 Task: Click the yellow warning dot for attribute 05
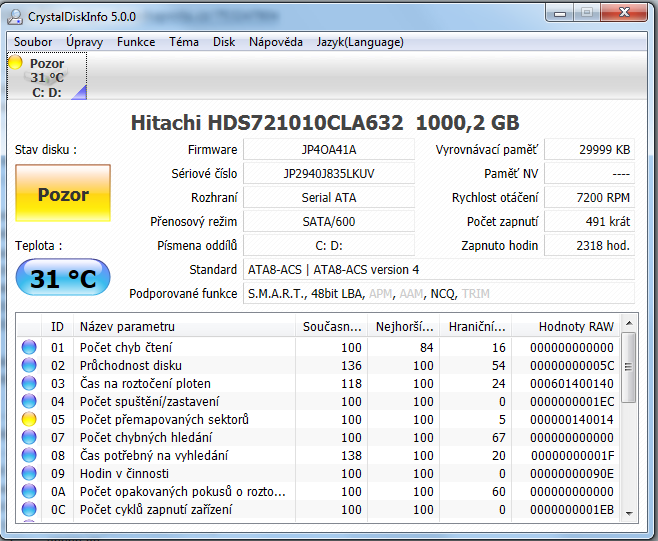click(29, 419)
